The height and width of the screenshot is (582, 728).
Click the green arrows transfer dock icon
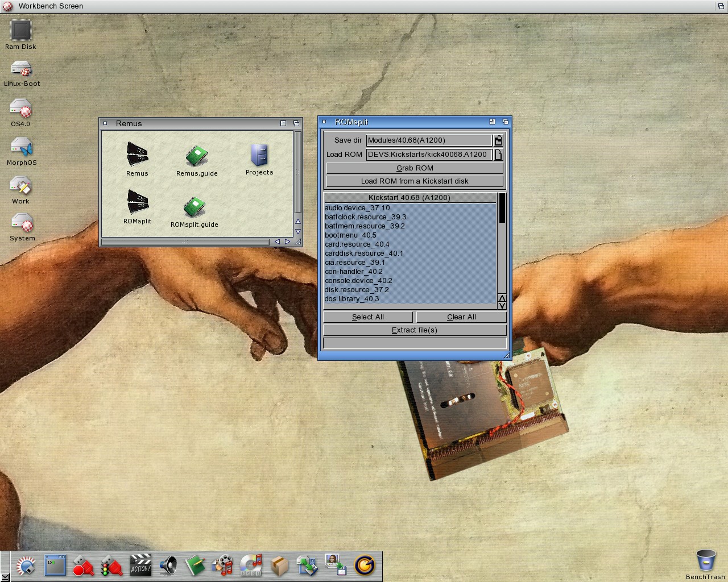(307, 566)
